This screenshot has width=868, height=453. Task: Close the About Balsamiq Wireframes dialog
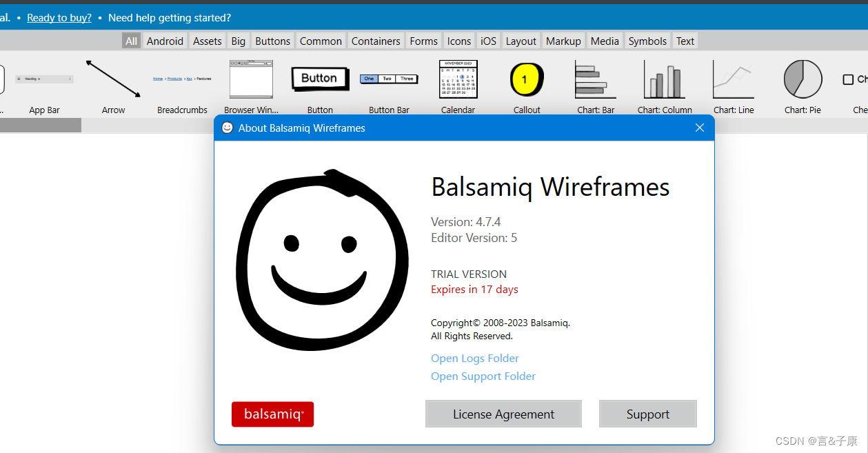[x=700, y=128]
